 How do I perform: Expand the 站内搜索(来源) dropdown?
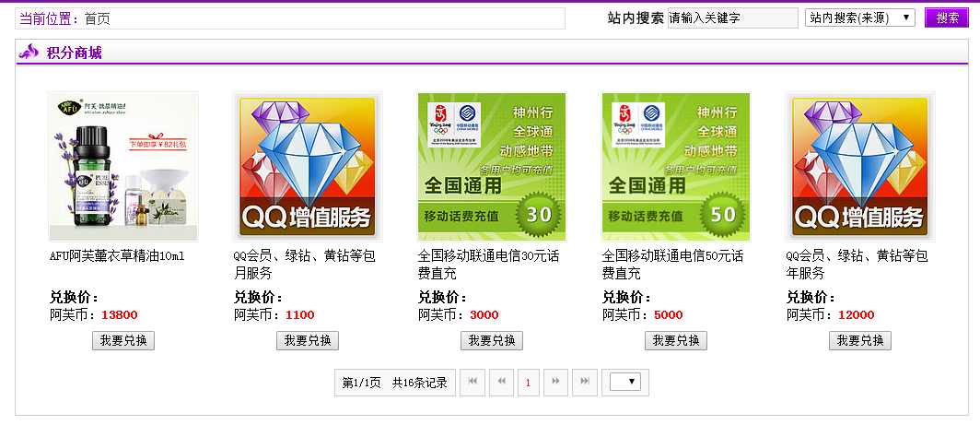click(859, 18)
